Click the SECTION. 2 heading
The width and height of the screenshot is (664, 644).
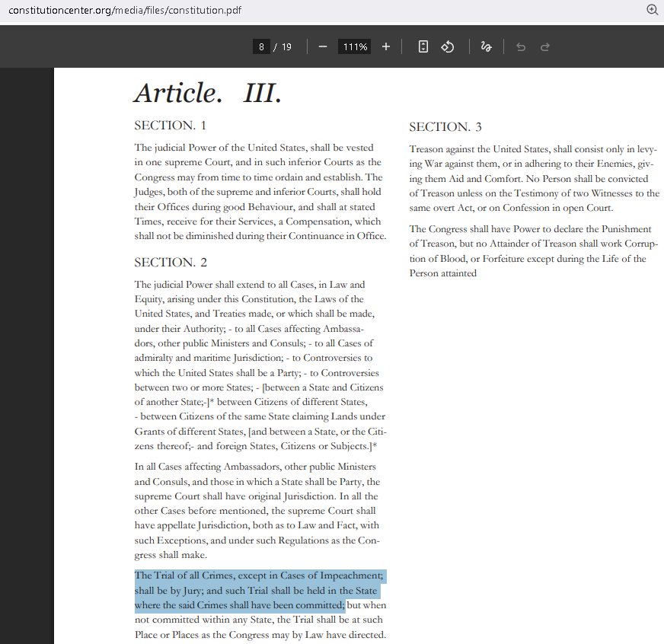pos(171,263)
